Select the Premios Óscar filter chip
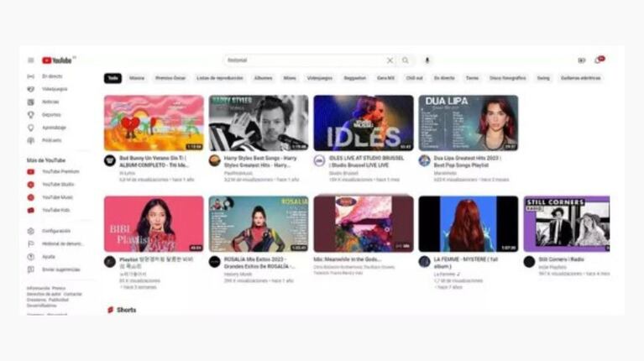Viewport: 644px width, 361px height. [x=170, y=78]
